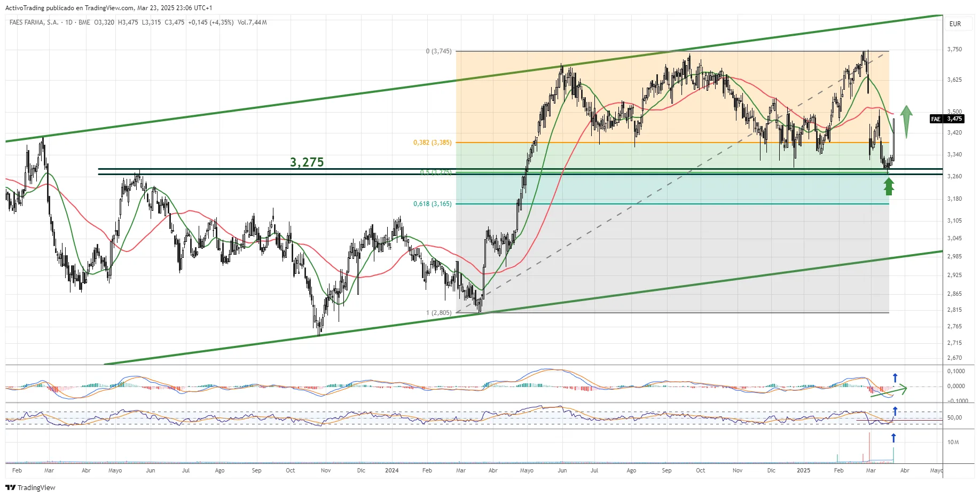Click the dark green arrow below the 3,275 support
The image size is (980, 497).
point(889,187)
